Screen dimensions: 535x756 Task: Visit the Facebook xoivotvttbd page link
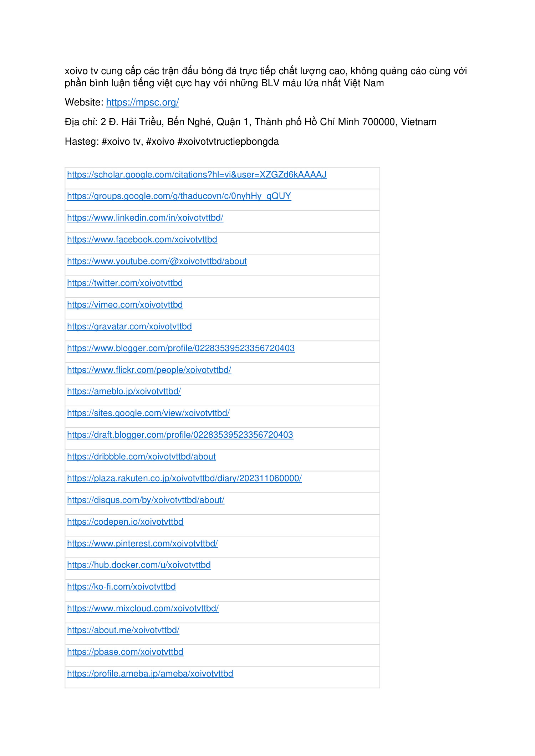point(142,240)
